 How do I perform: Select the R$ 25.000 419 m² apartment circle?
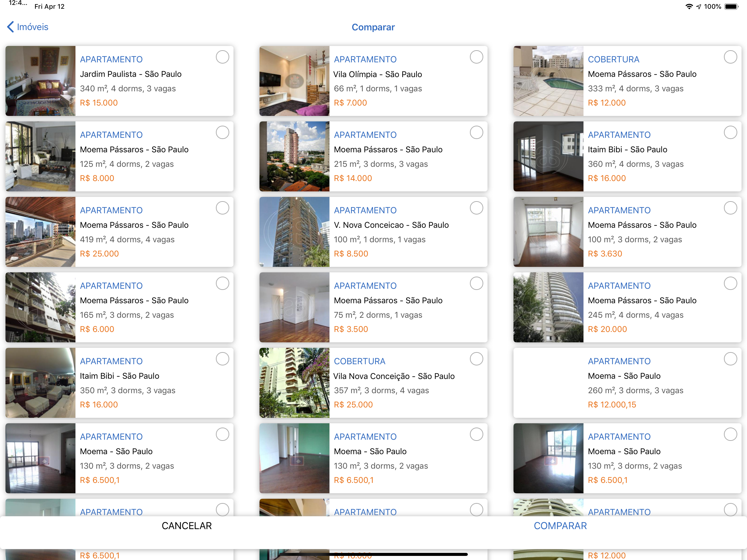coord(223,208)
